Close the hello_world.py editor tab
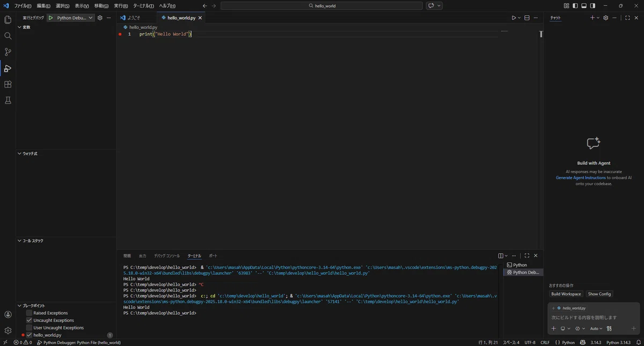 [201, 18]
